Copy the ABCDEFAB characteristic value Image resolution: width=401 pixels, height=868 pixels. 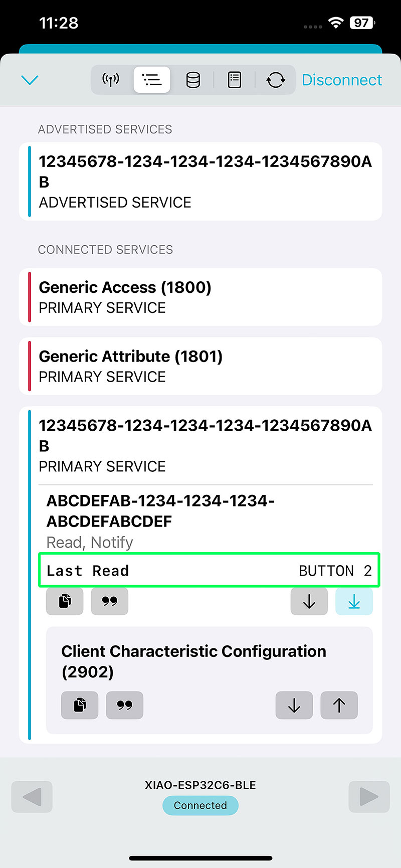pyautogui.click(x=65, y=601)
